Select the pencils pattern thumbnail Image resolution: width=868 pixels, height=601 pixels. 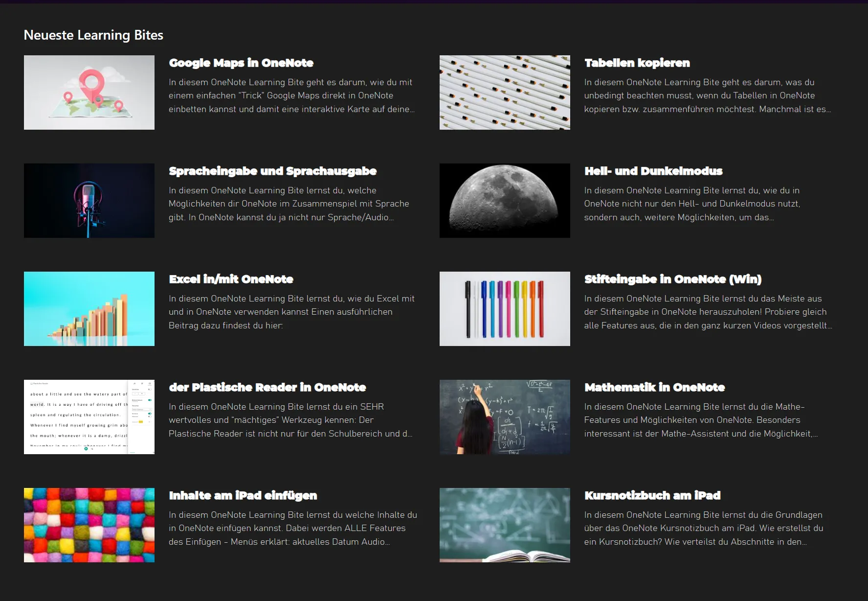click(x=505, y=92)
